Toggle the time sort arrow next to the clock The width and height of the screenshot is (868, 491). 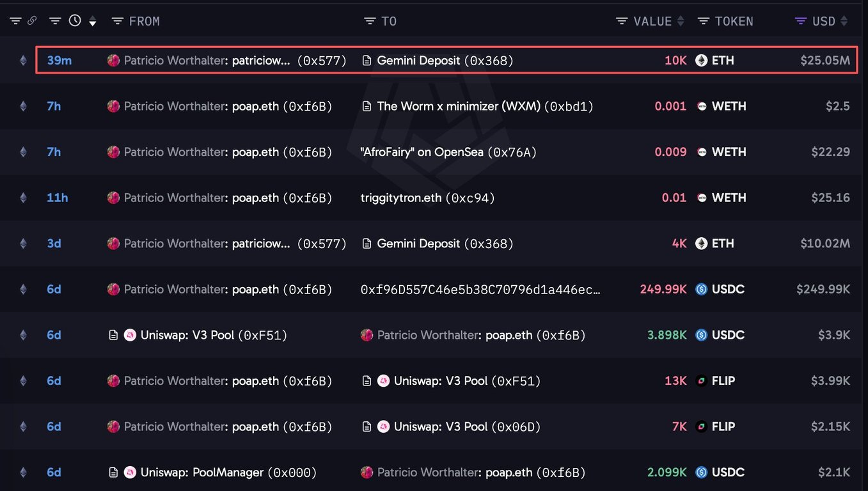click(x=93, y=22)
